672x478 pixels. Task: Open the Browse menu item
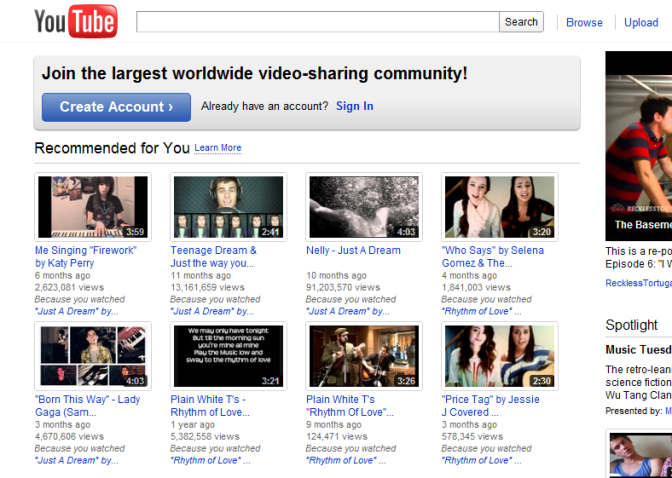pyautogui.click(x=584, y=22)
